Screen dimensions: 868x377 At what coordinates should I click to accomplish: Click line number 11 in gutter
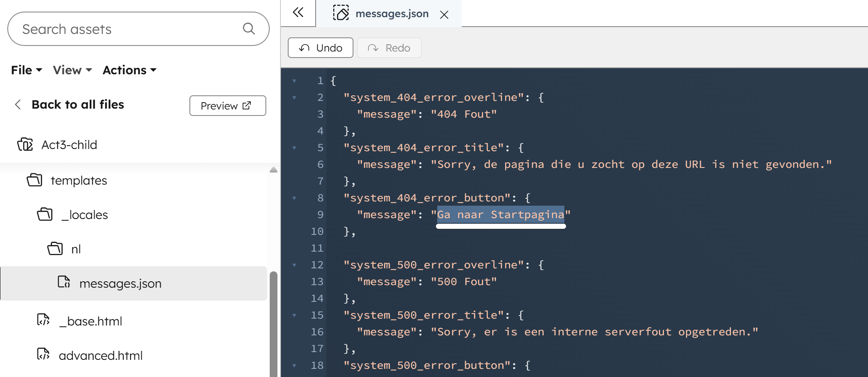317,248
